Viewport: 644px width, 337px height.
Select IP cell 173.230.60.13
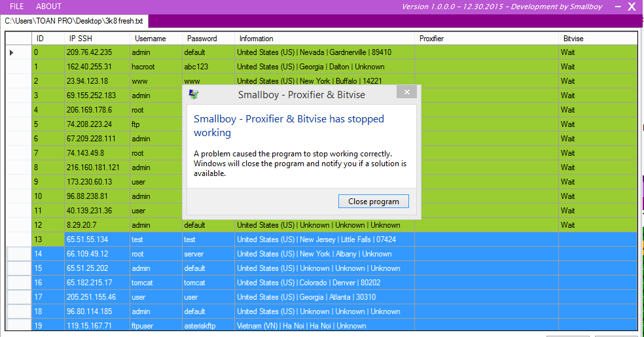tap(97, 182)
